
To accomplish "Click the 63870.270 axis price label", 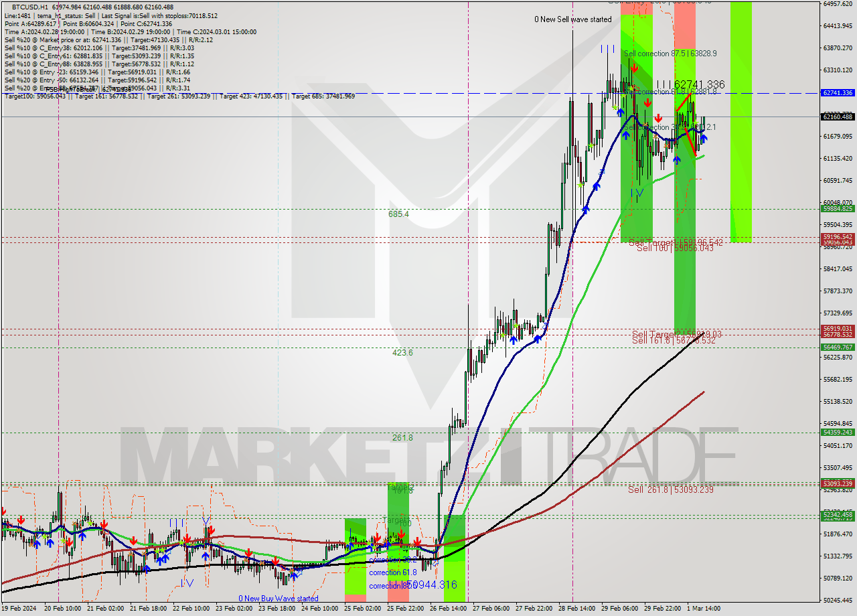I will [x=838, y=48].
